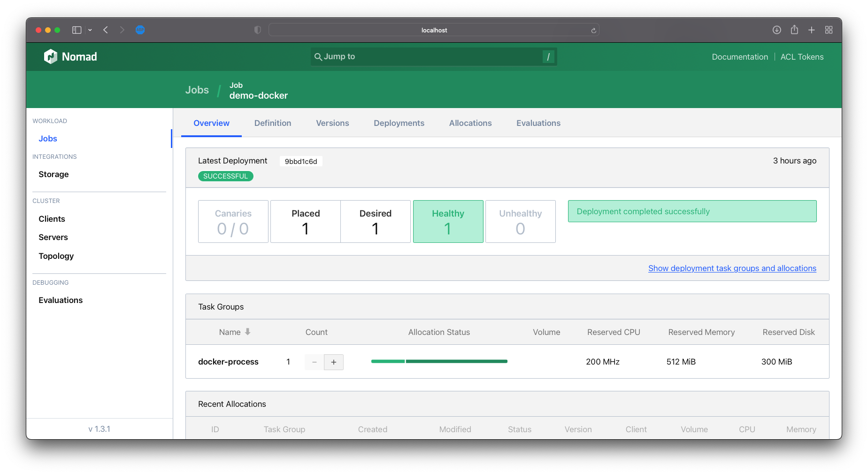Click the Allocation Status column header
Screen dimensions: 868x474
439,332
